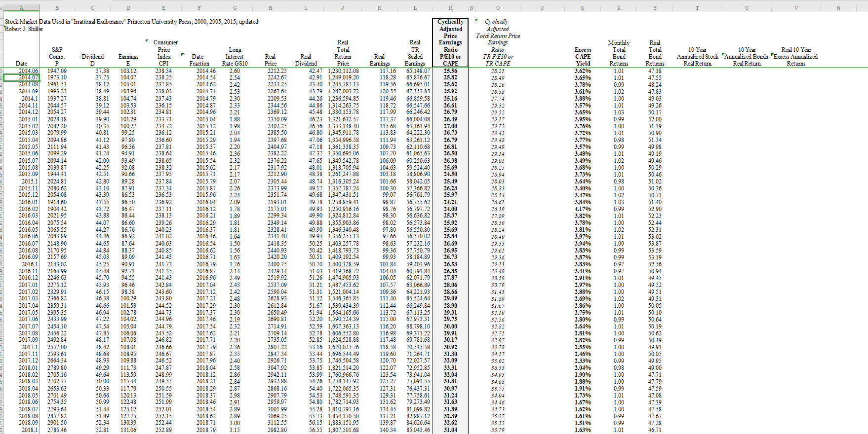Viewport: 868px width, 434px height.
Task: Click excess CAPE yield "3.62%" cell
Action: 583,71
